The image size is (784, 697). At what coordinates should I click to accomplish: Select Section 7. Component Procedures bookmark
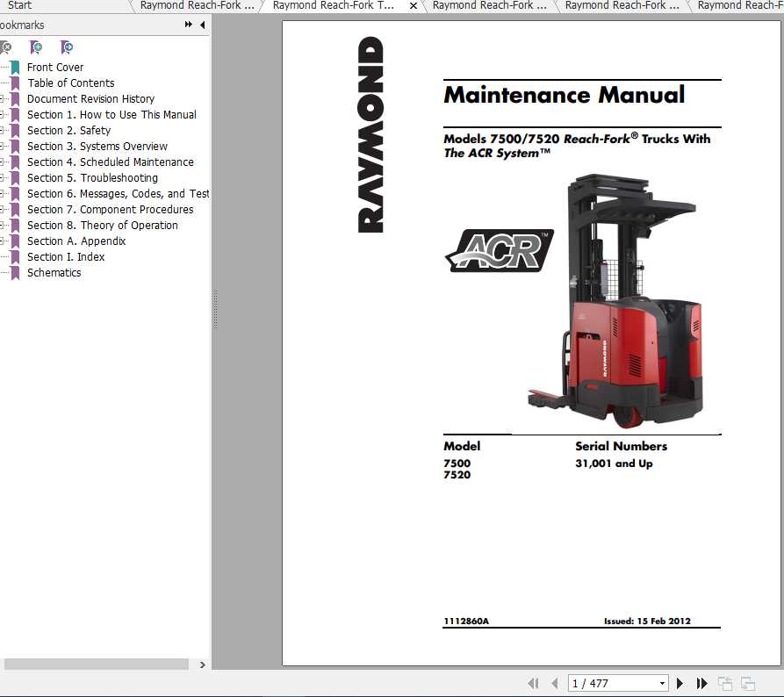pyautogui.click(x=111, y=210)
